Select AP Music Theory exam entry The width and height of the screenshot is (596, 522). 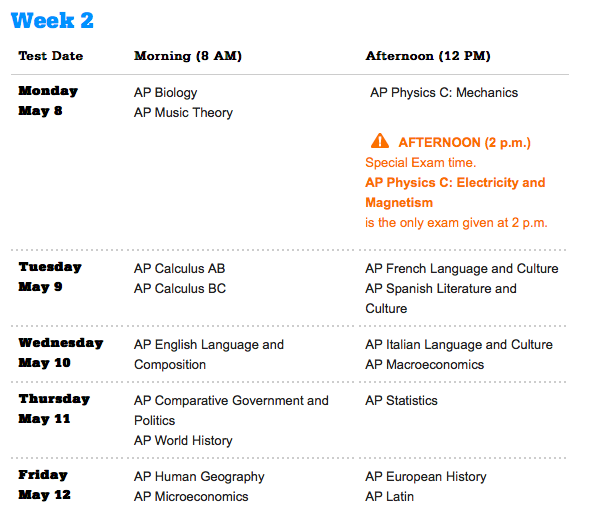click(x=183, y=113)
